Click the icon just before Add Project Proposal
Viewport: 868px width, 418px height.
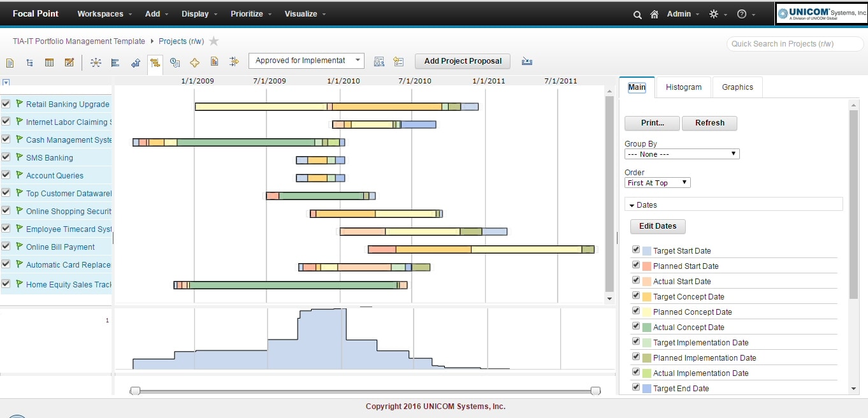[399, 62]
